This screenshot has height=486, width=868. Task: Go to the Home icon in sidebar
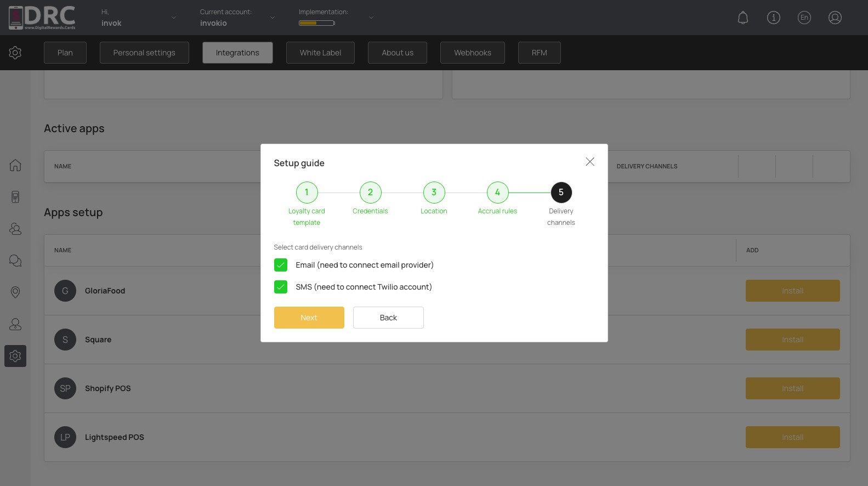pyautogui.click(x=15, y=165)
